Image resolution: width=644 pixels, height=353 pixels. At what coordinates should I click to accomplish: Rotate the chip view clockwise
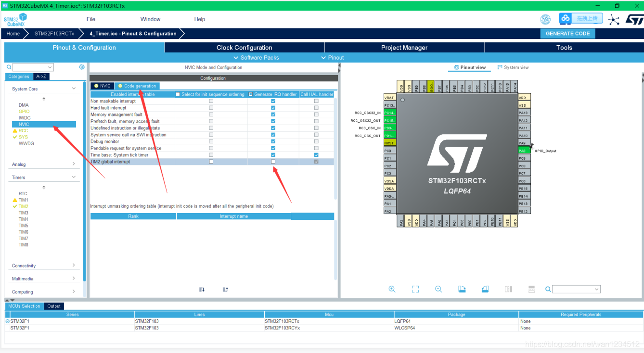[462, 289]
